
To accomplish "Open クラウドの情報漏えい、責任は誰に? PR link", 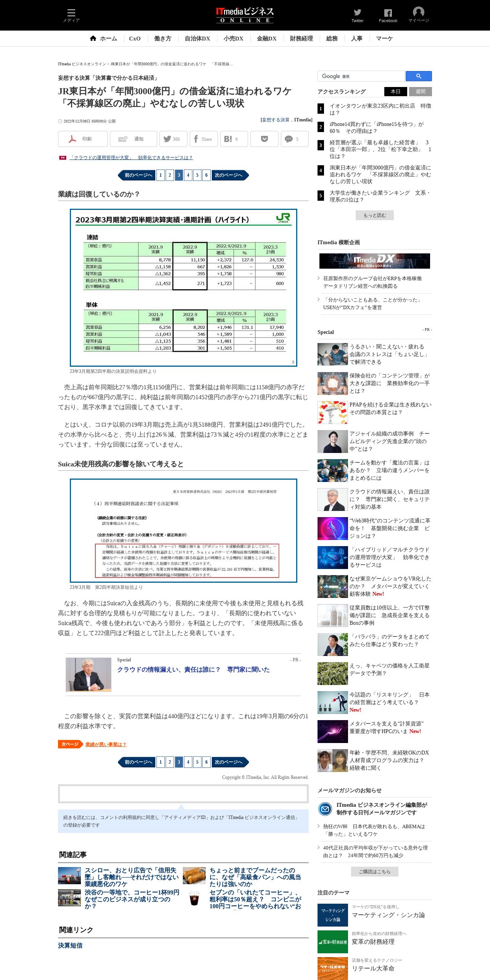I will point(193,669).
